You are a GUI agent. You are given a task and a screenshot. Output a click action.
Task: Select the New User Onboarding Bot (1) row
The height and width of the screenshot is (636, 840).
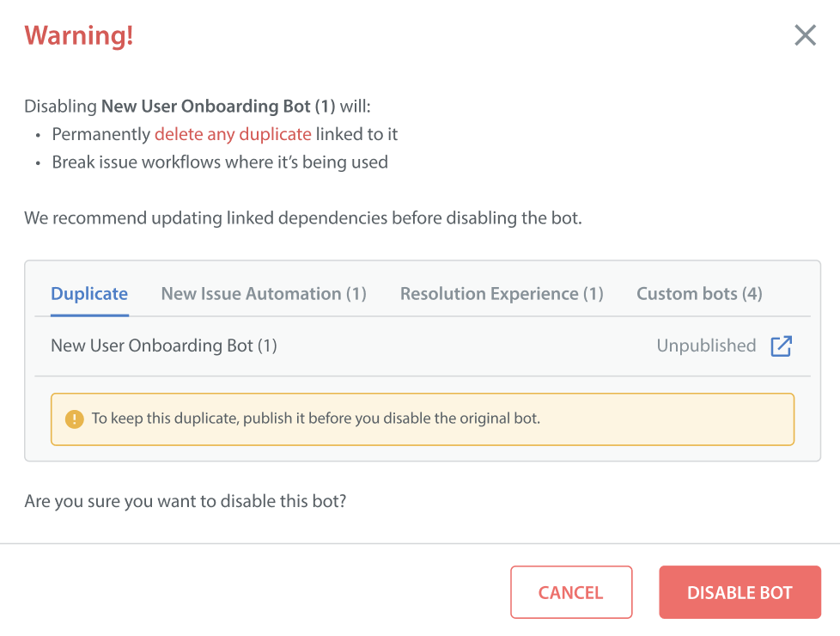pyautogui.click(x=164, y=346)
